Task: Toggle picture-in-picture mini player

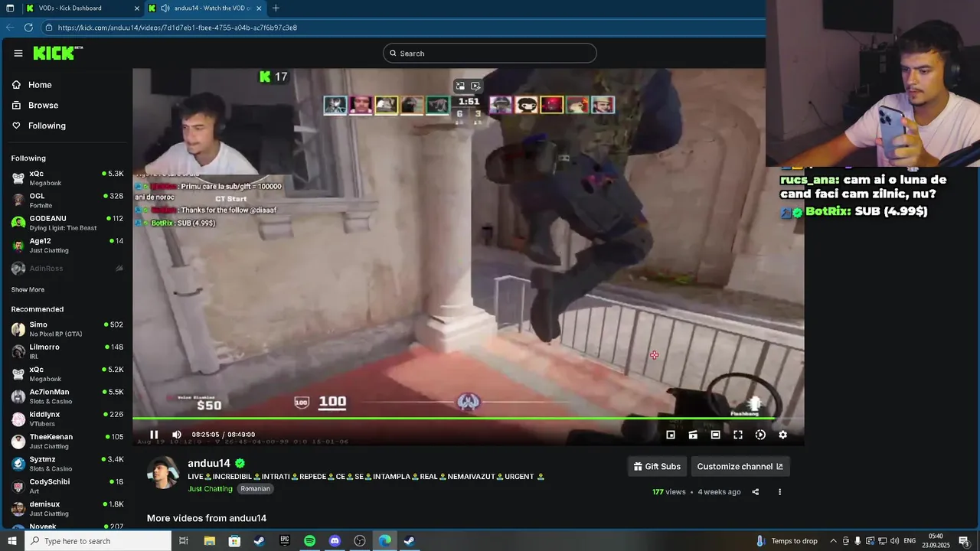Action: (x=671, y=435)
